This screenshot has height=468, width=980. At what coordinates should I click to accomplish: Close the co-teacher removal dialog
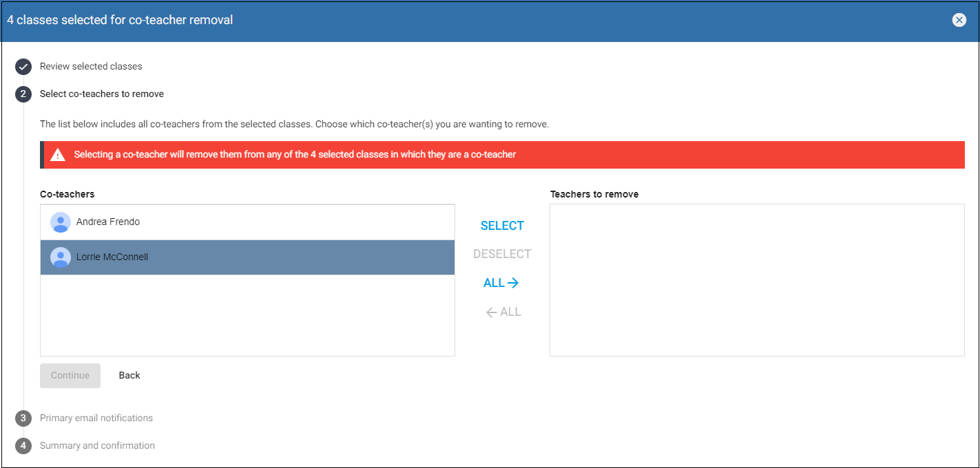959,20
